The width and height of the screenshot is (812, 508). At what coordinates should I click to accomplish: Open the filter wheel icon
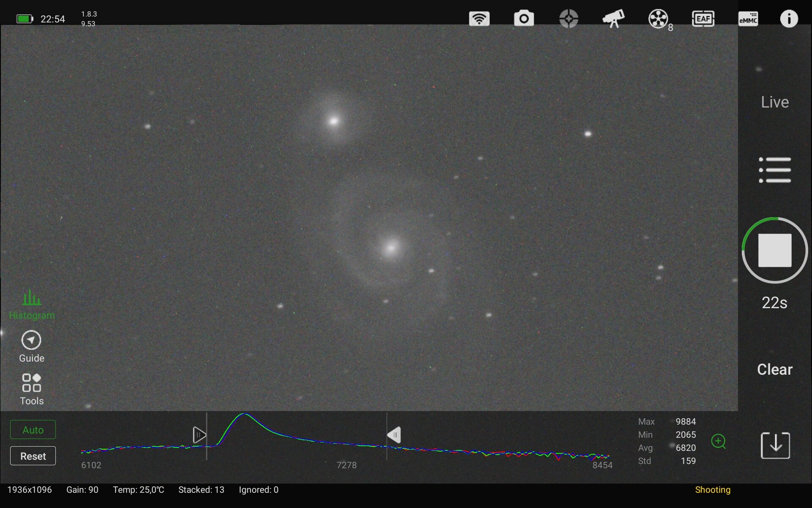tap(658, 19)
